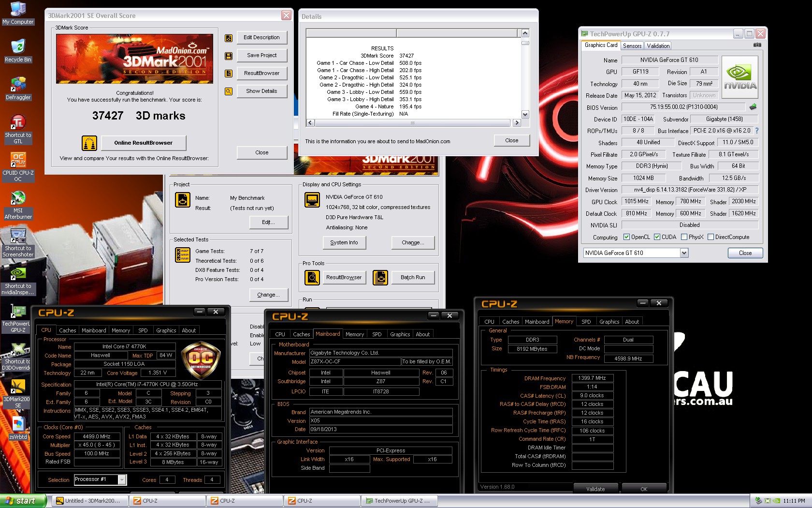Click the Save Project button
Image resolution: width=812 pixels, height=508 pixels.
[x=261, y=55]
